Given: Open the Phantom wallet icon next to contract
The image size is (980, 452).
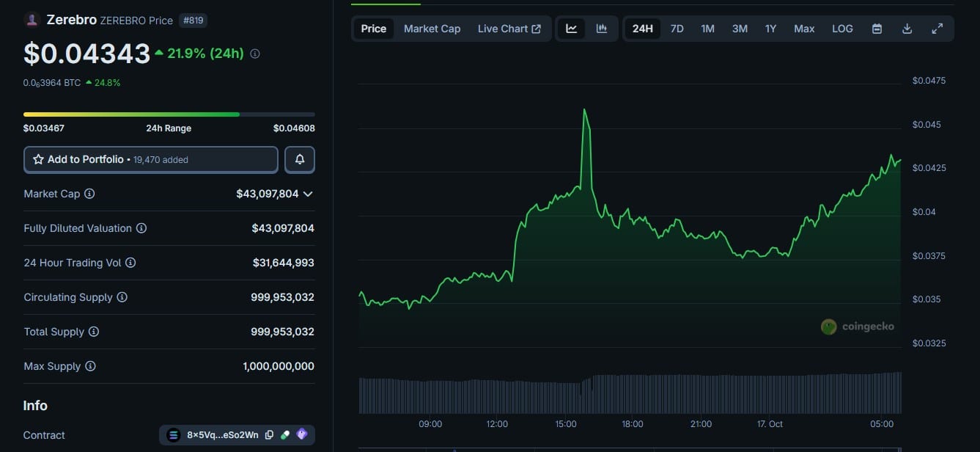Looking at the screenshot, I should 301,434.
